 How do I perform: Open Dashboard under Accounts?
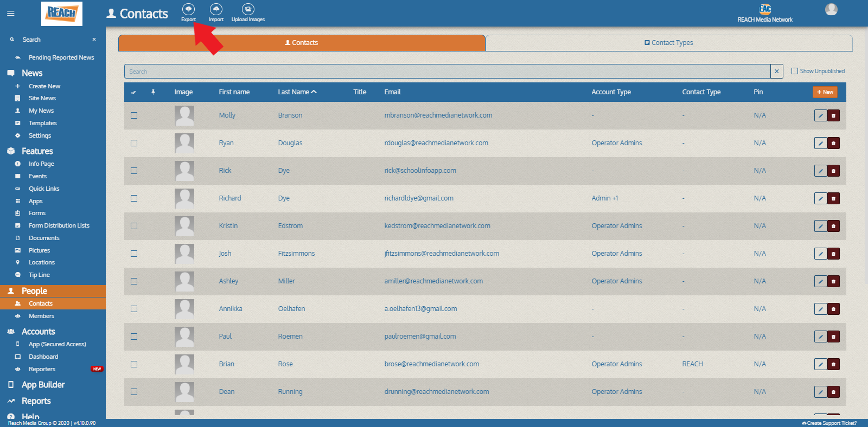[43, 357]
